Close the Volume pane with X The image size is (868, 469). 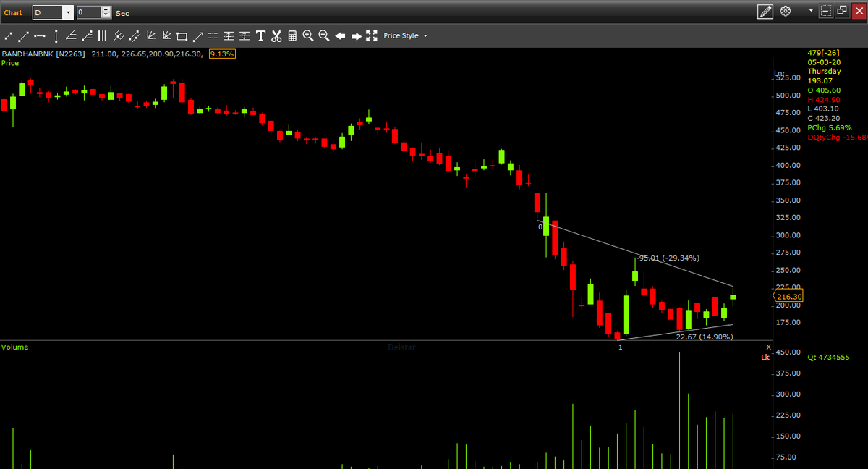click(x=768, y=347)
